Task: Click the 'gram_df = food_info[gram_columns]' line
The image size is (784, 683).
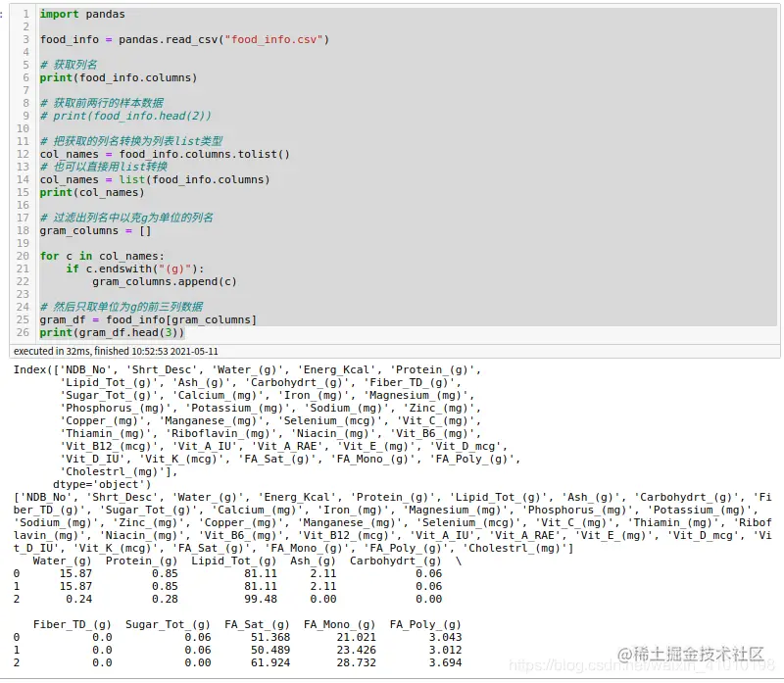Action: (x=148, y=319)
